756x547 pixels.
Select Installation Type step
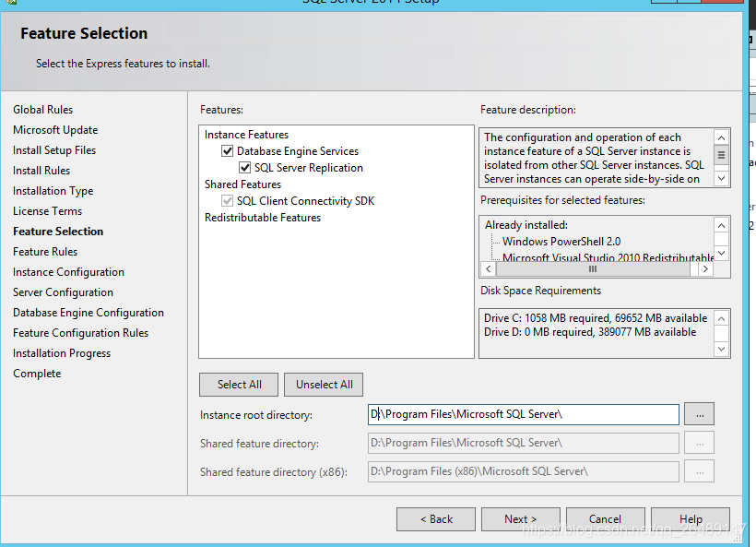tap(53, 191)
